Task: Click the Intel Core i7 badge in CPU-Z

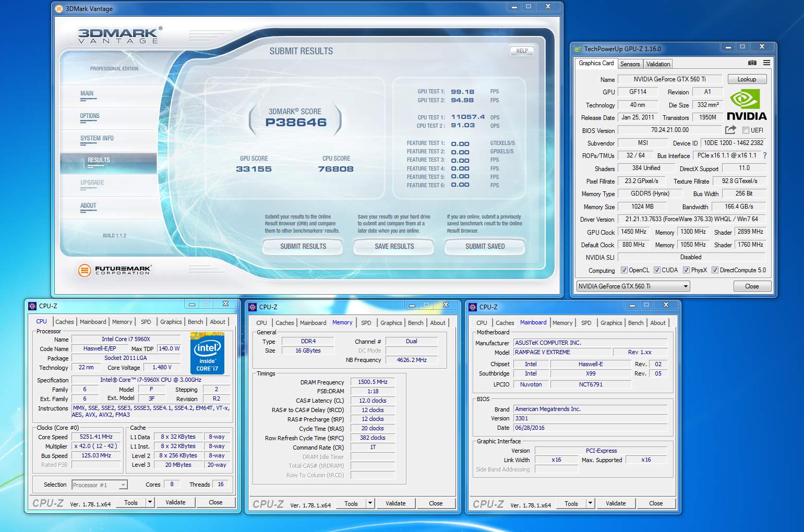Action: 208,353
